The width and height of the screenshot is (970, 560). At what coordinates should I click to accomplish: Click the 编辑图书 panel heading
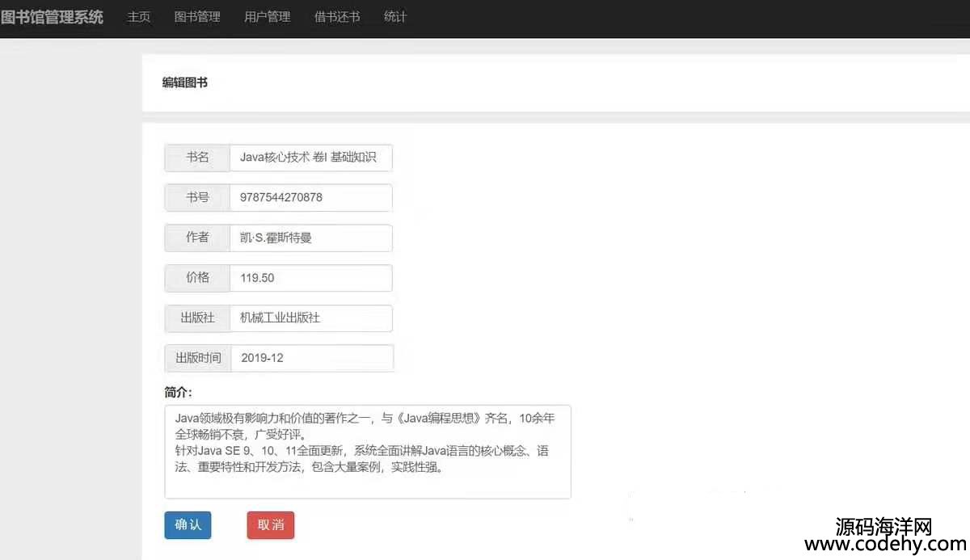pyautogui.click(x=185, y=82)
